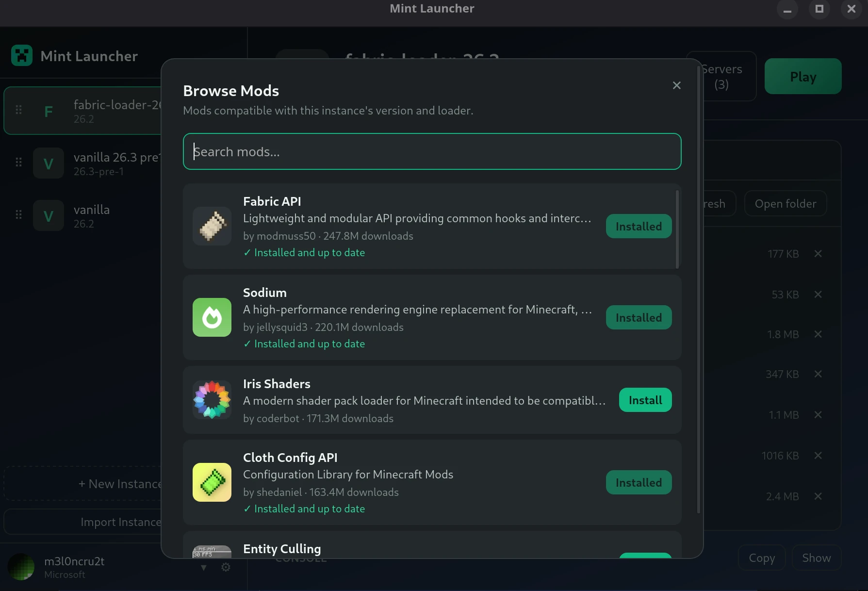
Task: Minimize the Mint Launcher window
Action: coord(787,9)
